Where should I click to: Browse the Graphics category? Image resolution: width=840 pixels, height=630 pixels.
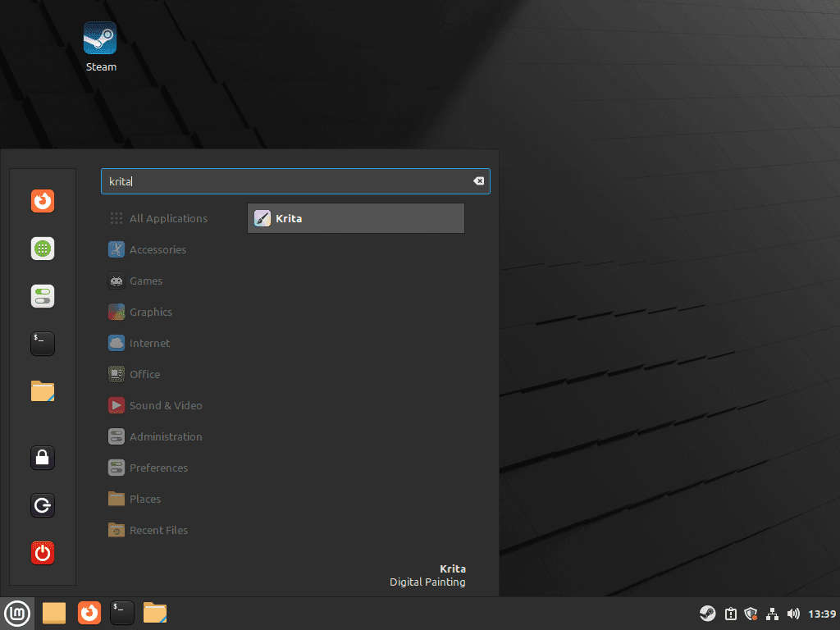152,312
